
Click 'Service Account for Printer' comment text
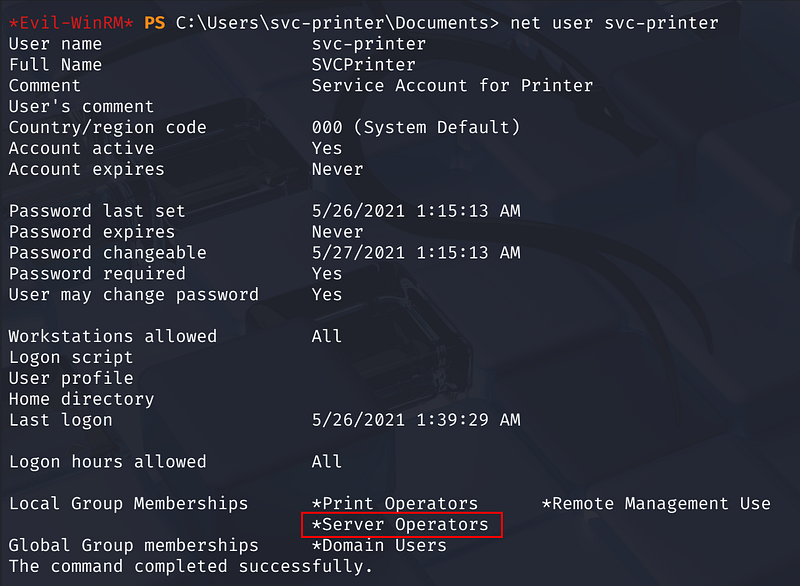tap(452, 86)
